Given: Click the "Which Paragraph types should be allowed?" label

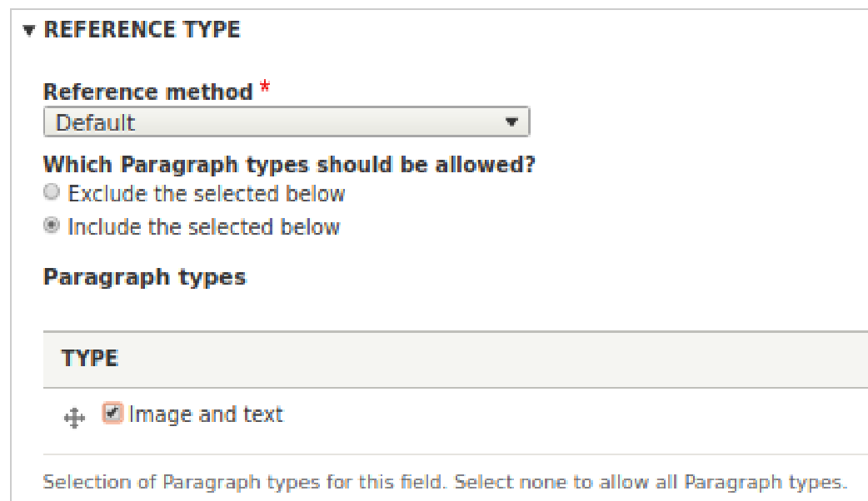Looking at the screenshot, I should [x=288, y=165].
